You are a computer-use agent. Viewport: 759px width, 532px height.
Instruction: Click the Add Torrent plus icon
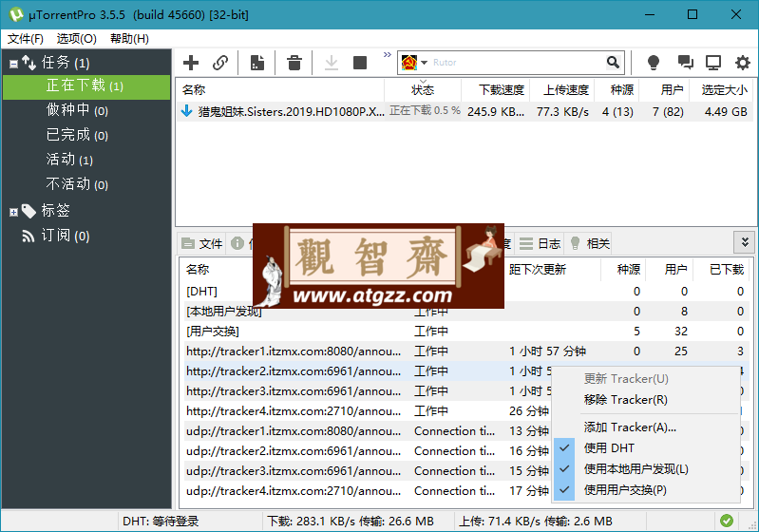pyautogui.click(x=191, y=63)
